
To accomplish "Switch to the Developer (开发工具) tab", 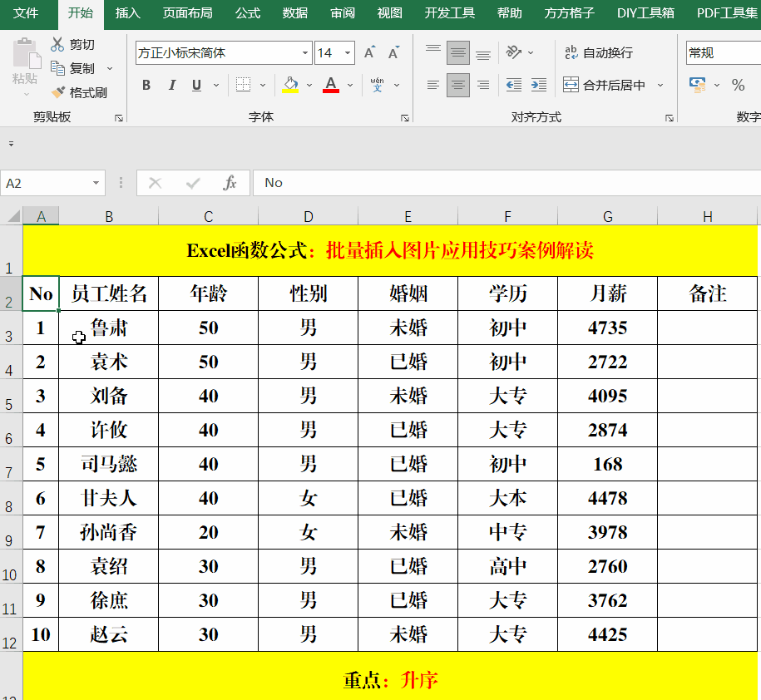I will tap(450, 13).
